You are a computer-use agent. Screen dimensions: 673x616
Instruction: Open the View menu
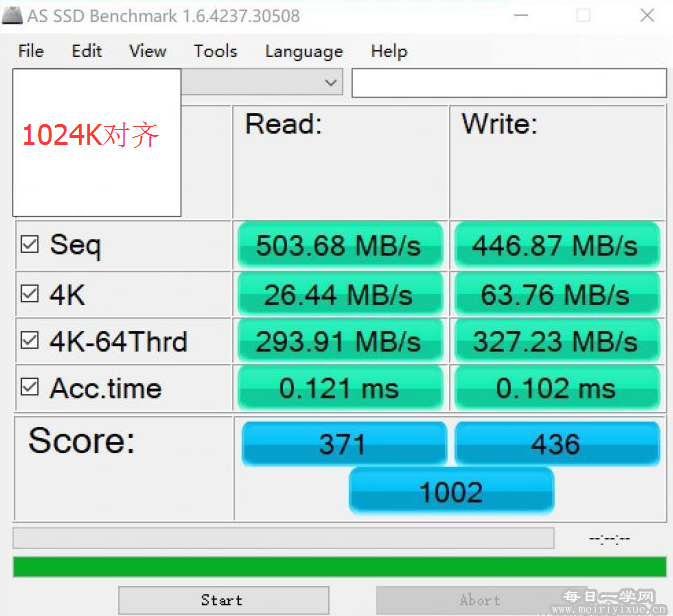coord(148,51)
